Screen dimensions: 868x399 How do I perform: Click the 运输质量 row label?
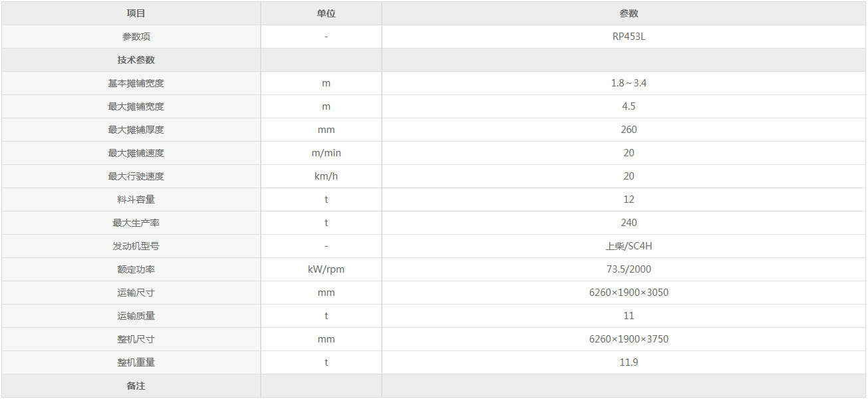coord(136,316)
